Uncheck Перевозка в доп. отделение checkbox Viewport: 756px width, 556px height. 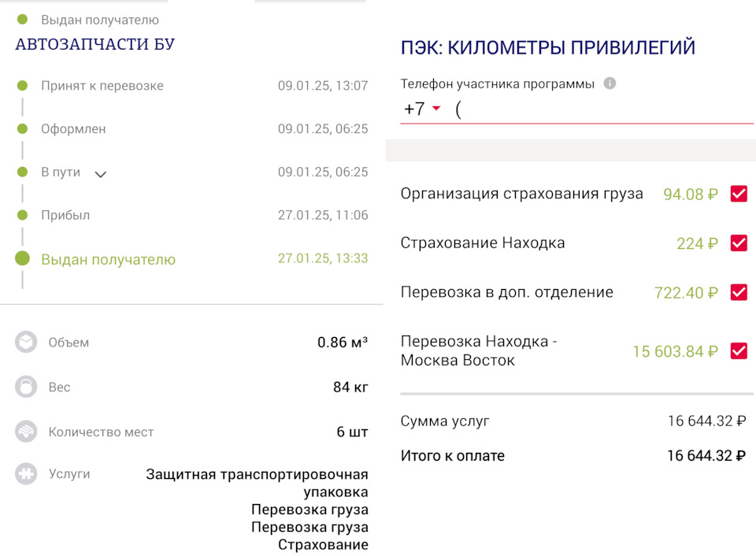739,292
